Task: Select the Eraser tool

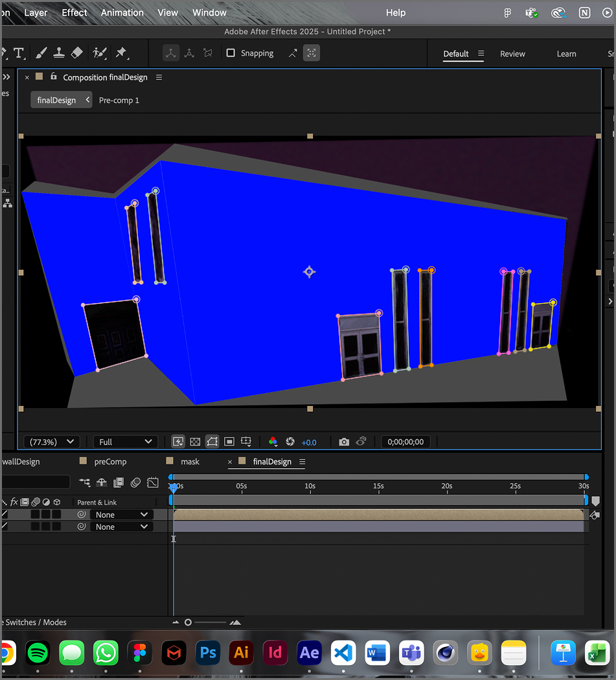Action: 77,53
